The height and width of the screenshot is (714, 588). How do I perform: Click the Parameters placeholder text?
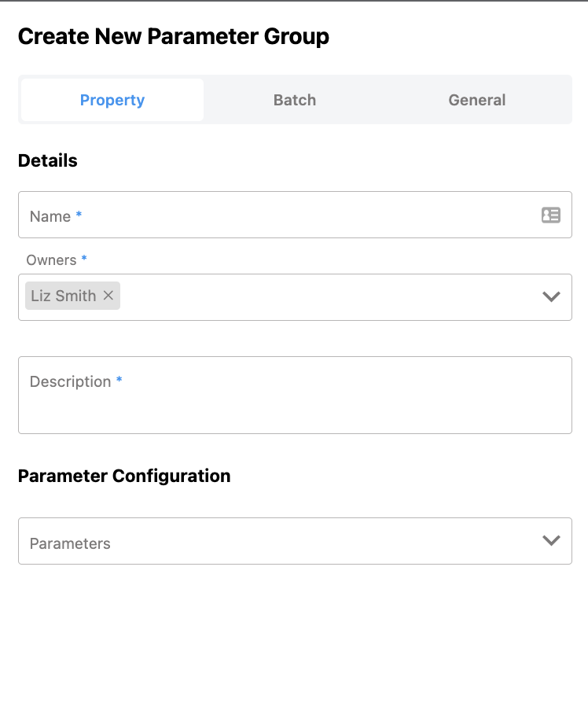(70, 543)
